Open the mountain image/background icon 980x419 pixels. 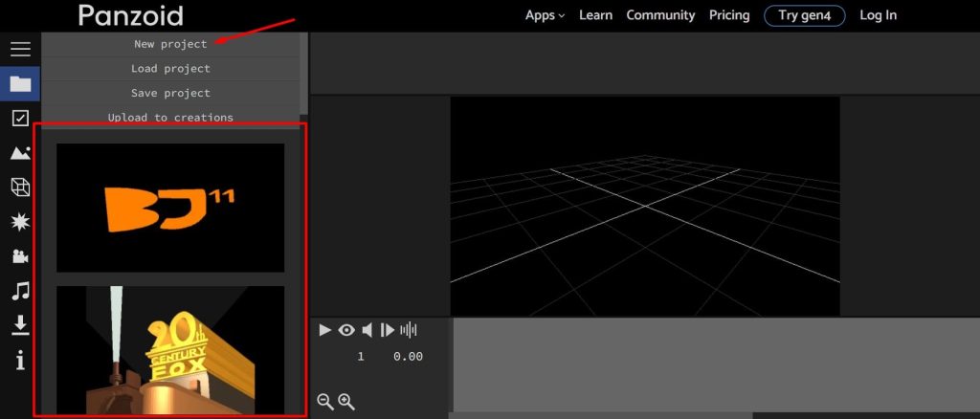tap(20, 152)
